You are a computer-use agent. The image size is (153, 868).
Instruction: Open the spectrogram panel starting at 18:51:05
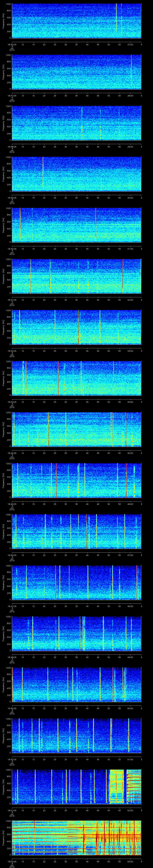click(x=76, y=787)
